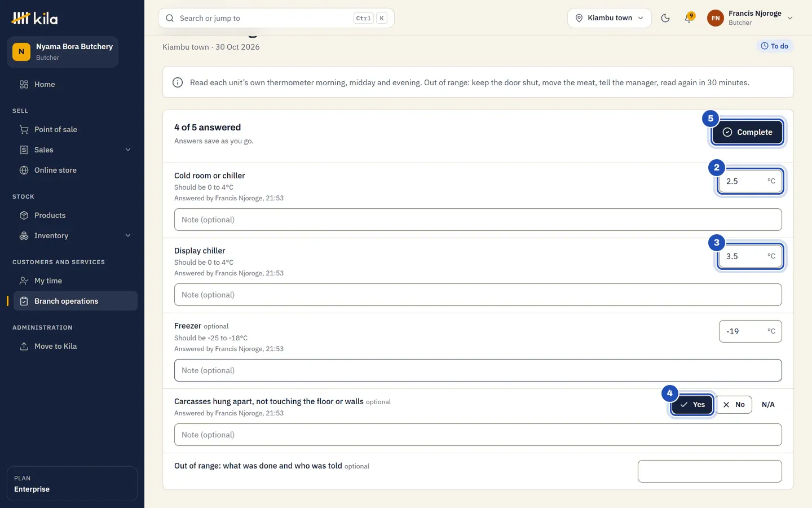Select Branch operations icon
812x508 pixels.
click(x=24, y=301)
